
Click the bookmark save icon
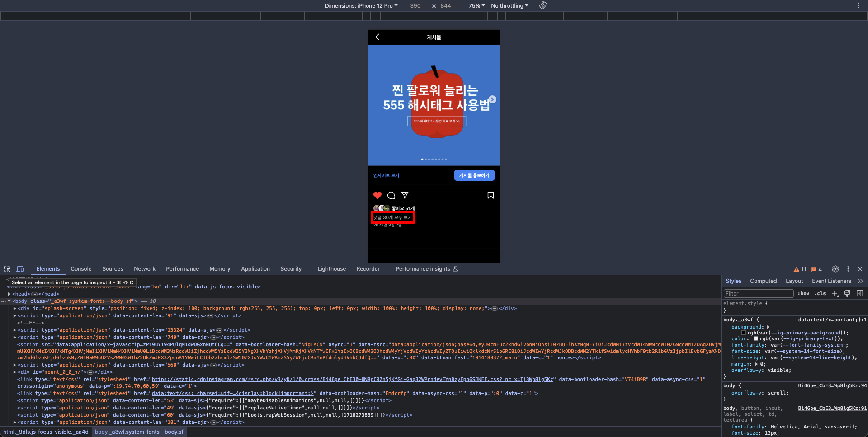point(491,195)
